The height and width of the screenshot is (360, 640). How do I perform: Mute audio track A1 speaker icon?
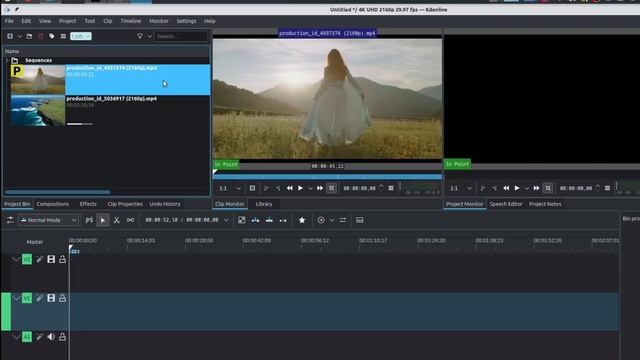51,337
